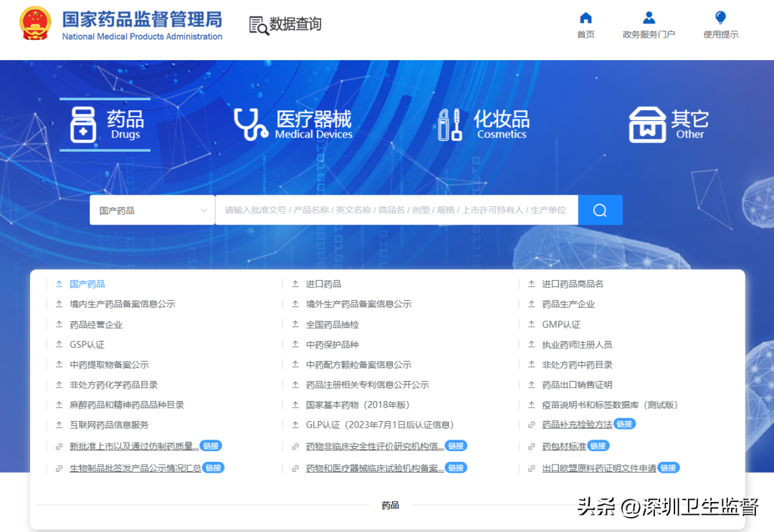Screen dimensions: 774x532
Task: Click the 政务服务门户 user icon
Action: [x=649, y=19]
